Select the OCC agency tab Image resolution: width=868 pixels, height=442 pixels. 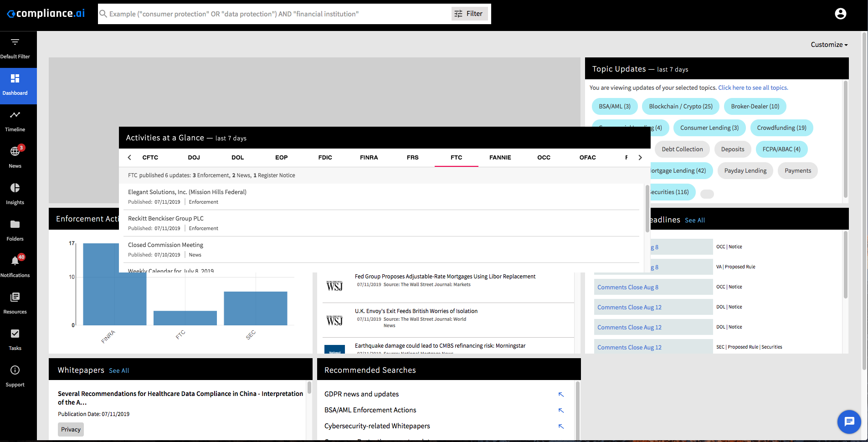click(x=544, y=157)
